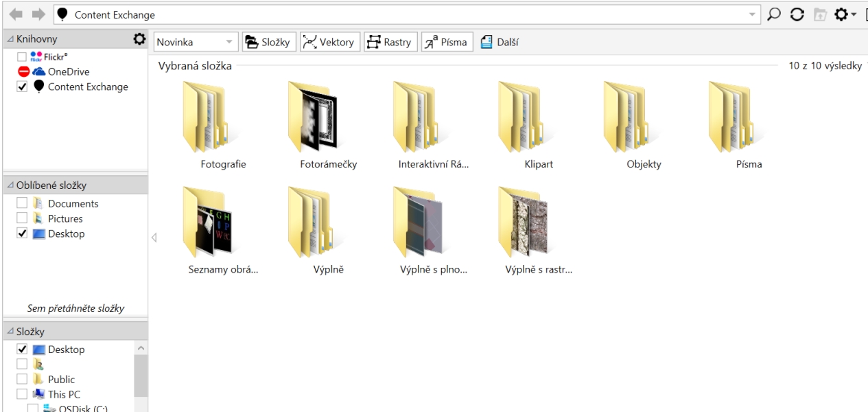Enable the Flickr library checkbox
This screenshot has height=412, width=868.
[22, 56]
